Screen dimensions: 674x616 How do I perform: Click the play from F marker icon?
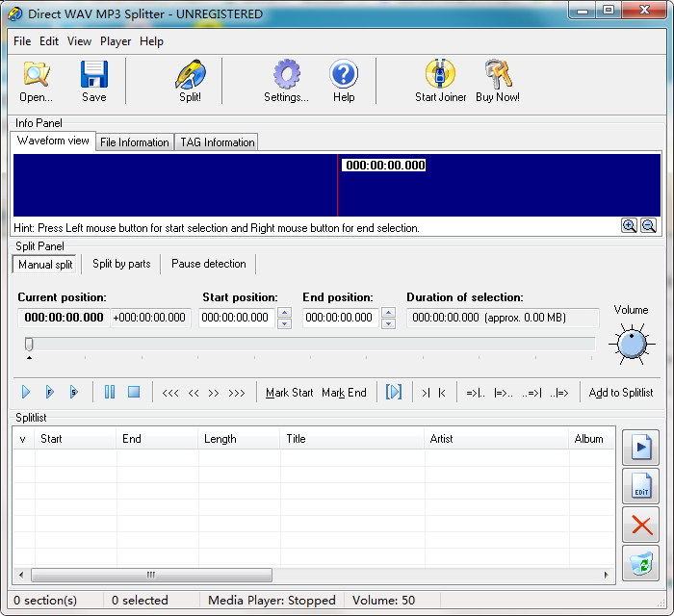point(50,392)
